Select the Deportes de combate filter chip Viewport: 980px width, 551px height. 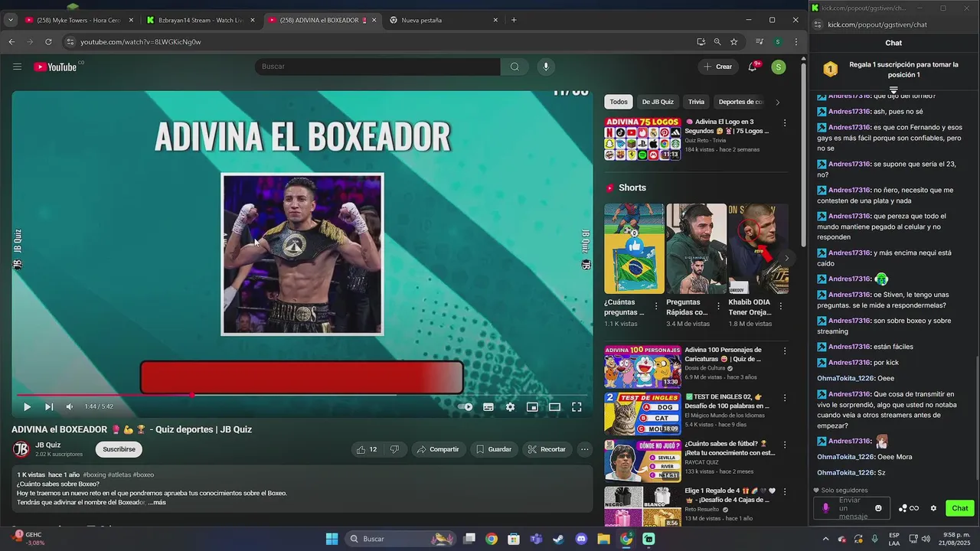click(x=740, y=102)
